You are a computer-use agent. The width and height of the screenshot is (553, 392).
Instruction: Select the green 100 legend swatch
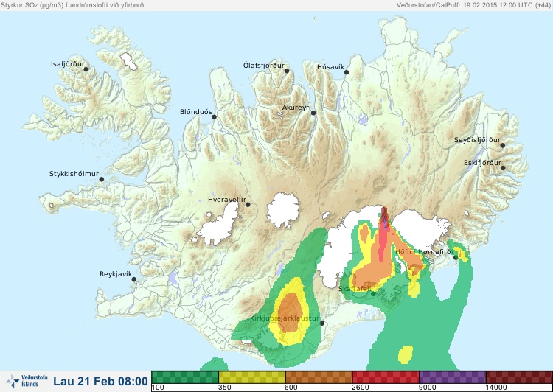(185, 377)
